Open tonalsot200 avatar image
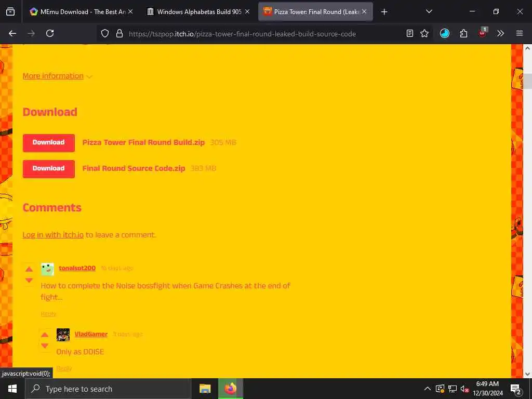Screen dimensions: 532x399 coord(47,270)
